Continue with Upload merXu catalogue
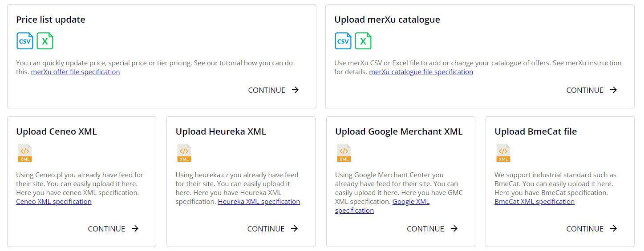 coord(592,90)
